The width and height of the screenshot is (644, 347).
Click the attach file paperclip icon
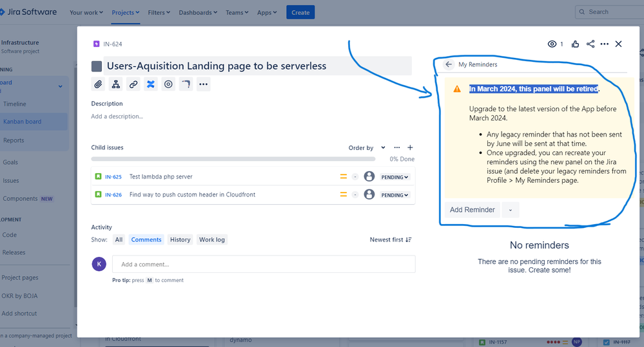98,84
